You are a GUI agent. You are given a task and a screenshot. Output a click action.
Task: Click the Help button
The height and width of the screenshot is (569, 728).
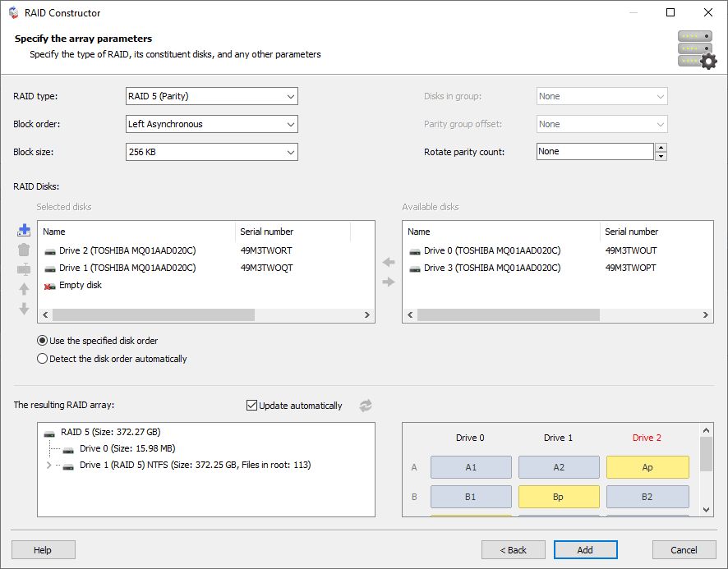coord(43,549)
